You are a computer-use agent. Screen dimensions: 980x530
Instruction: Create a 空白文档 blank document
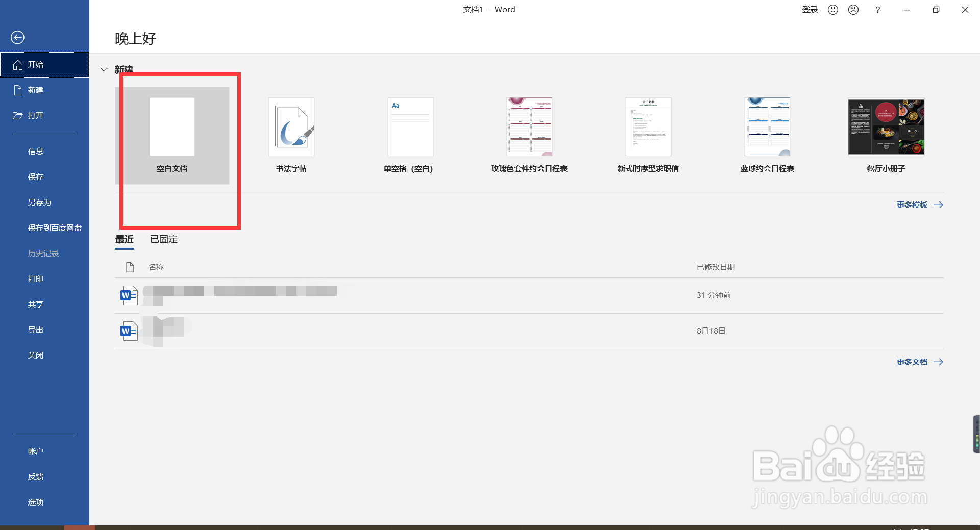tap(172, 136)
